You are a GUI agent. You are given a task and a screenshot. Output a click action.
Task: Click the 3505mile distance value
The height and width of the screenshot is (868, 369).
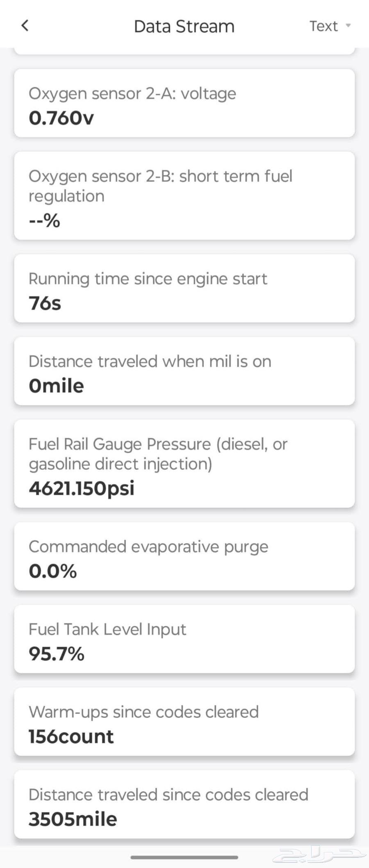coord(73,819)
